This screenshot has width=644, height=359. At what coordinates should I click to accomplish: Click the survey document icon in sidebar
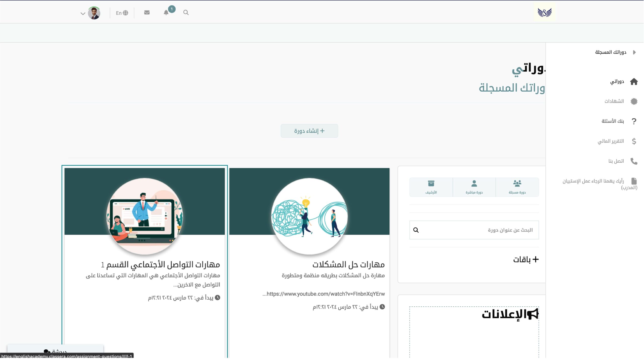pos(634,181)
